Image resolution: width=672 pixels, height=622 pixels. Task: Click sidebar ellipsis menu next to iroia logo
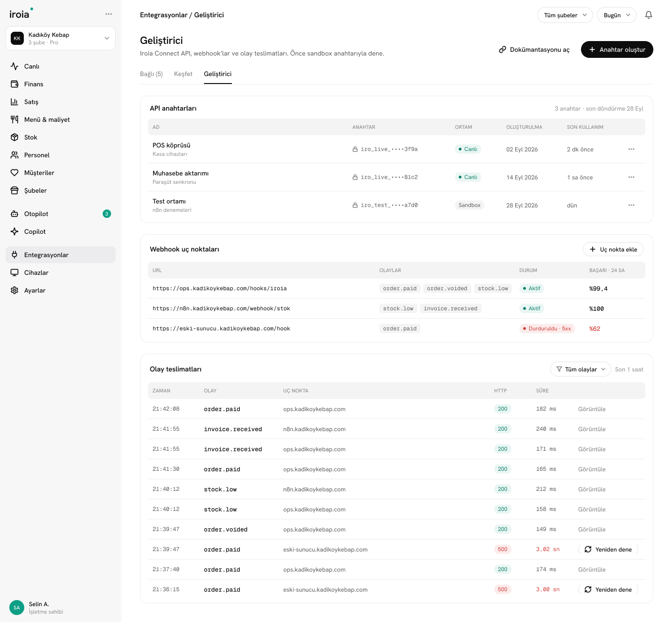click(109, 14)
